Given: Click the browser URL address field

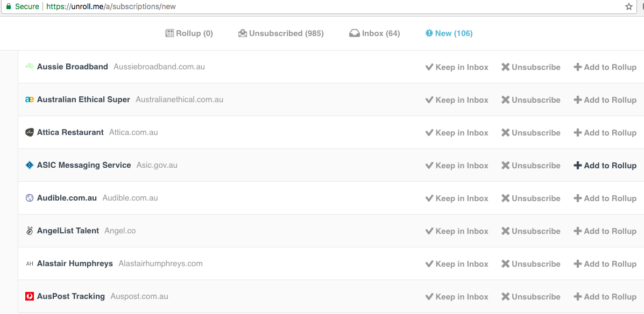Looking at the screenshot, I should (323, 6).
